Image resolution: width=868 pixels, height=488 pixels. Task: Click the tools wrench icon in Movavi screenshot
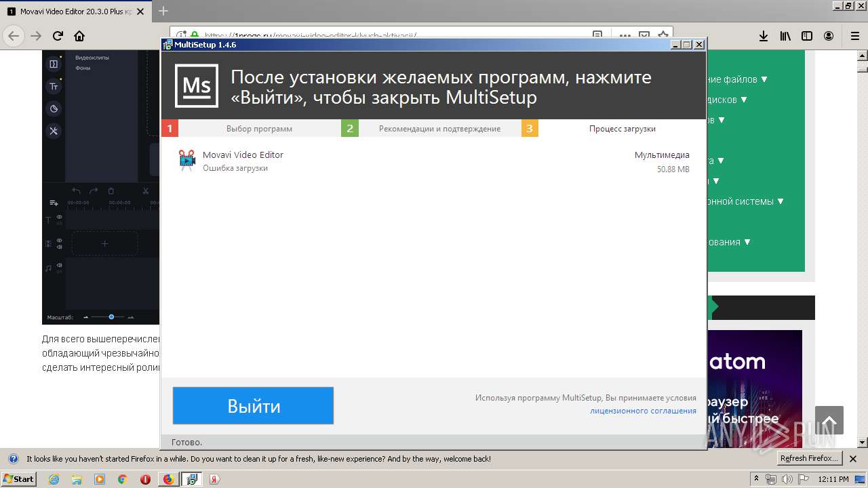click(x=54, y=130)
